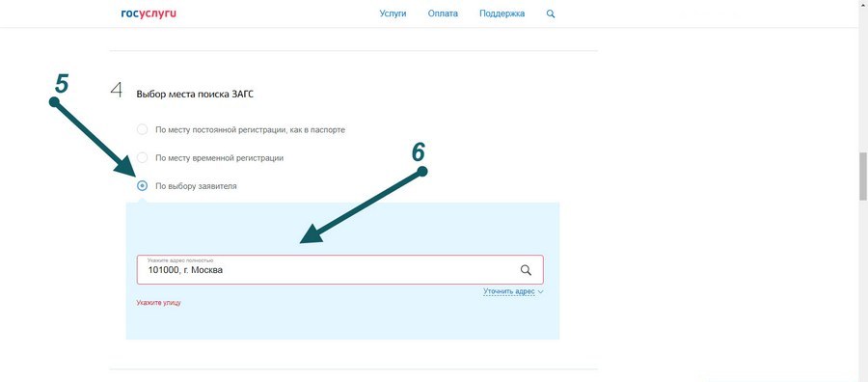Image resolution: width=868 pixels, height=382 pixels.
Task: Expand the chevron beside Уточнить адрес
Action: [x=541, y=291]
